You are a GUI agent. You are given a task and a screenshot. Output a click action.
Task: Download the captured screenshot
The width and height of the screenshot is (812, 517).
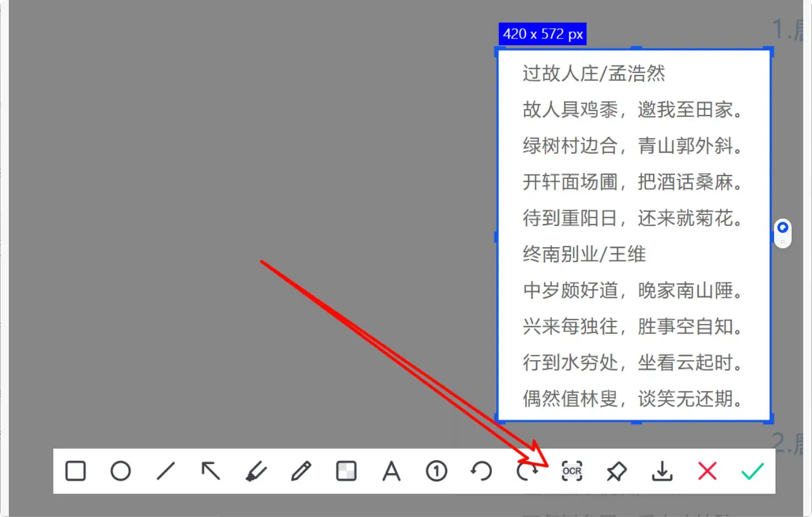pos(662,471)
